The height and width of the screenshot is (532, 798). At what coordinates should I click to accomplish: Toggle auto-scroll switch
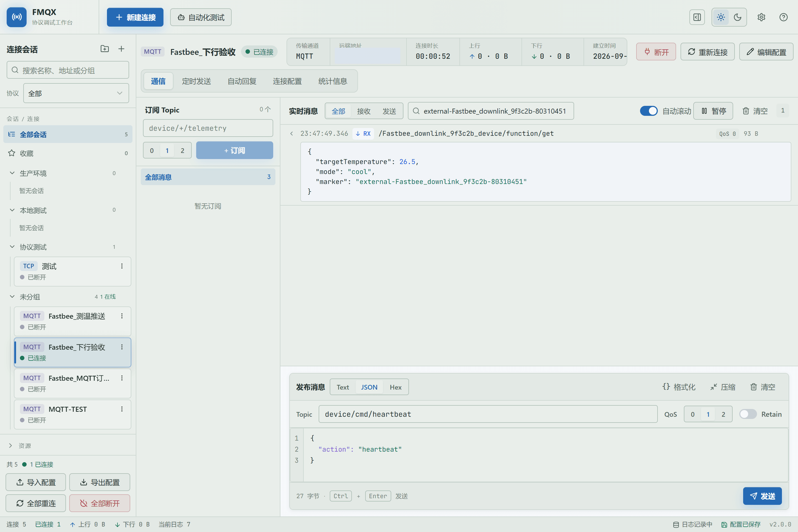(648, 111)
